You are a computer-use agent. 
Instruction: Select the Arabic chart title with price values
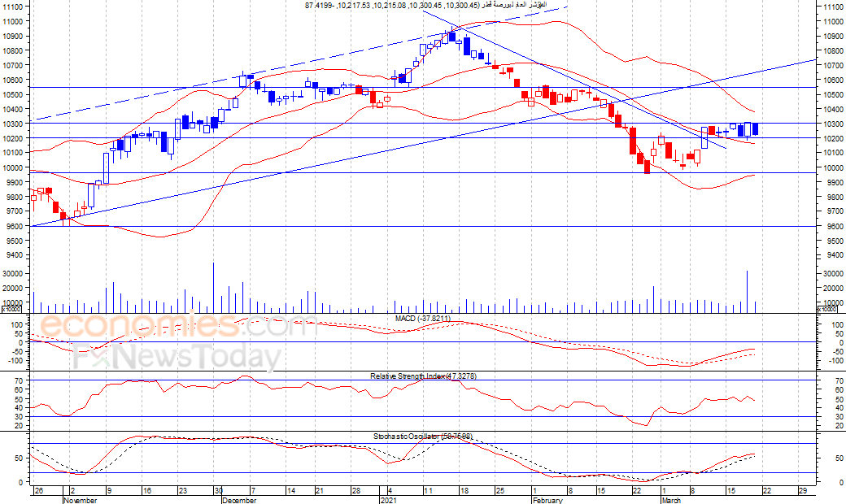[425, 5]
